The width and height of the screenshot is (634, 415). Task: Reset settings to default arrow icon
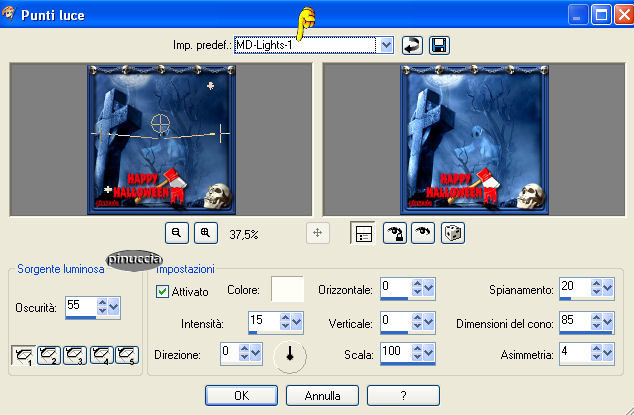412,45
